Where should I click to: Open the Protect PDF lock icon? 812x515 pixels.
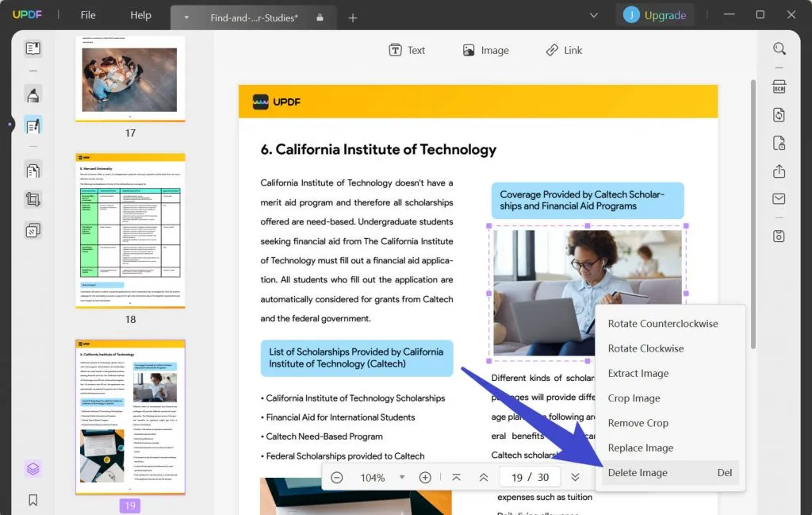point(779,143)
